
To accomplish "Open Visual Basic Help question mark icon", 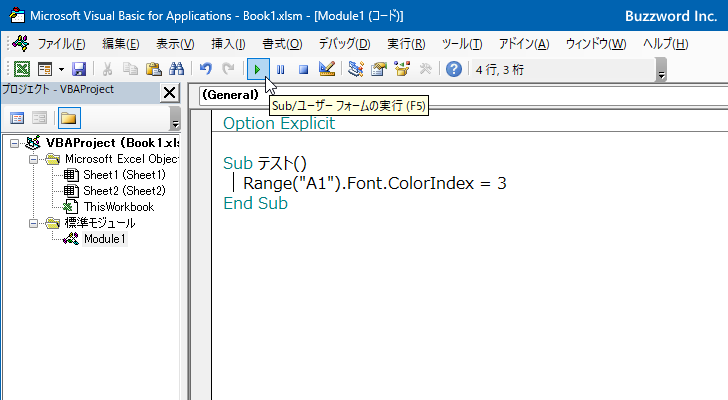I will point(454,70).
